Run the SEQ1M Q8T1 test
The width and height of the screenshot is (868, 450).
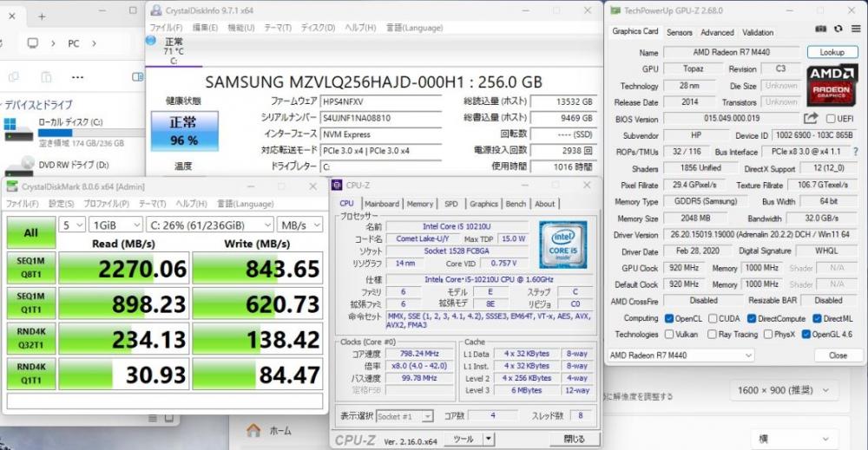tap(31, 268)
